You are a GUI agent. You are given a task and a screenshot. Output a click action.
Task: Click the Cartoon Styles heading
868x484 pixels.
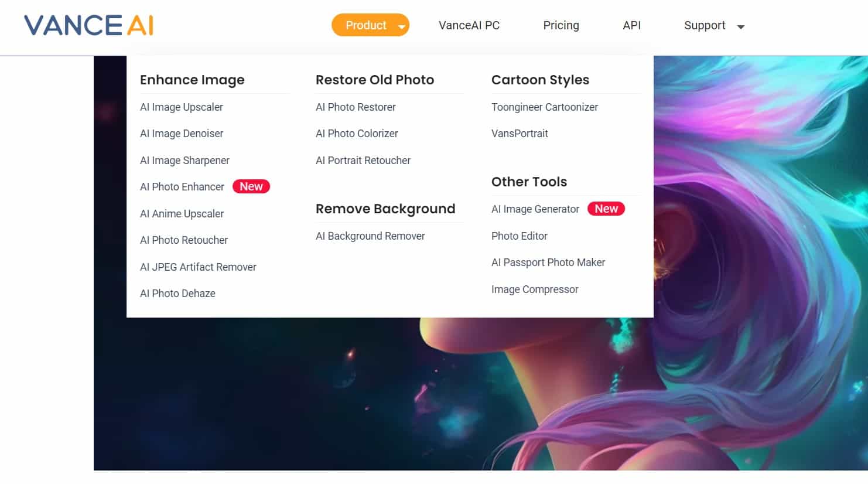(540, 80)
